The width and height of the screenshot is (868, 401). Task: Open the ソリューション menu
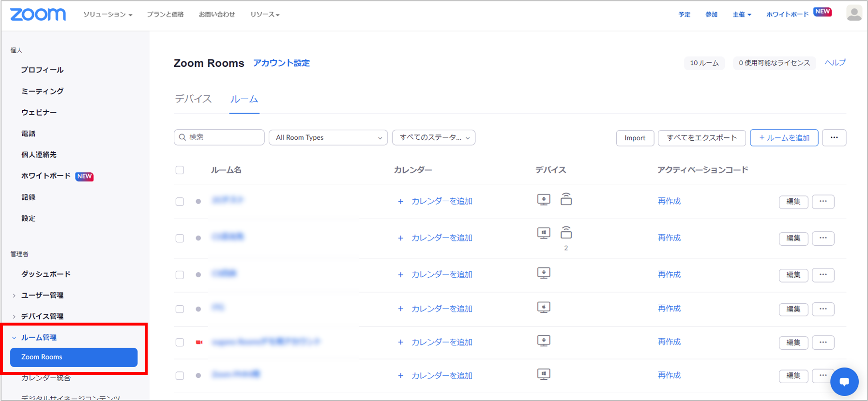(107, 15)
